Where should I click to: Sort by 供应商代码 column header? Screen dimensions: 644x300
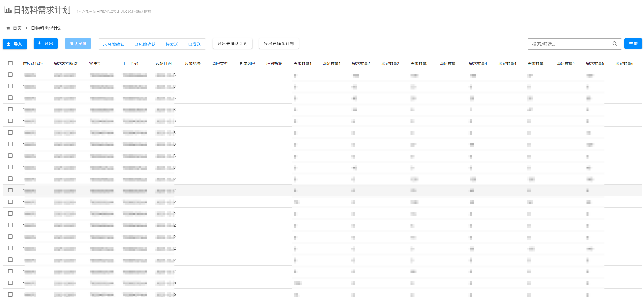[33, 63]
